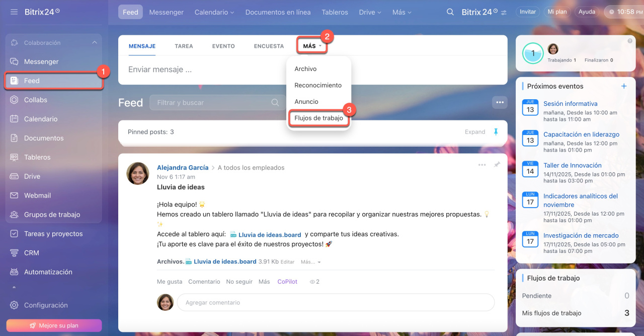The height and width of the screenshot is (336, 644).
Task: Pin the Lluvia de ideas post
Action: tap(497, 165)
